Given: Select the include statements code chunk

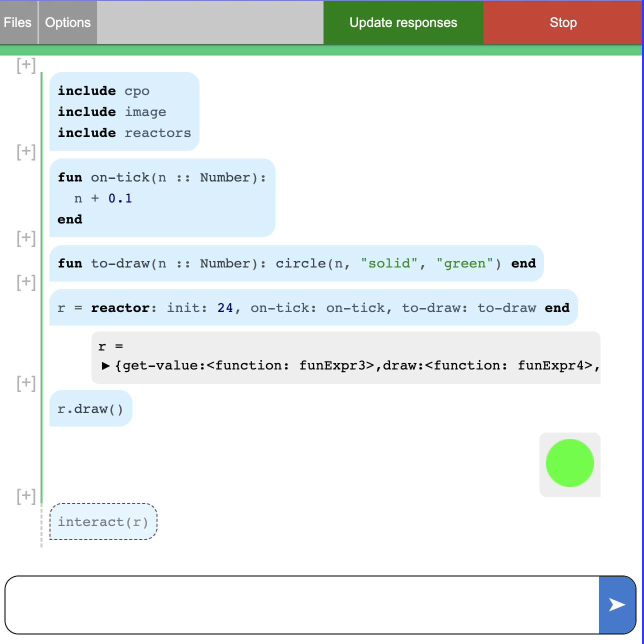Looking at the screenshot, I should [124, 111].
